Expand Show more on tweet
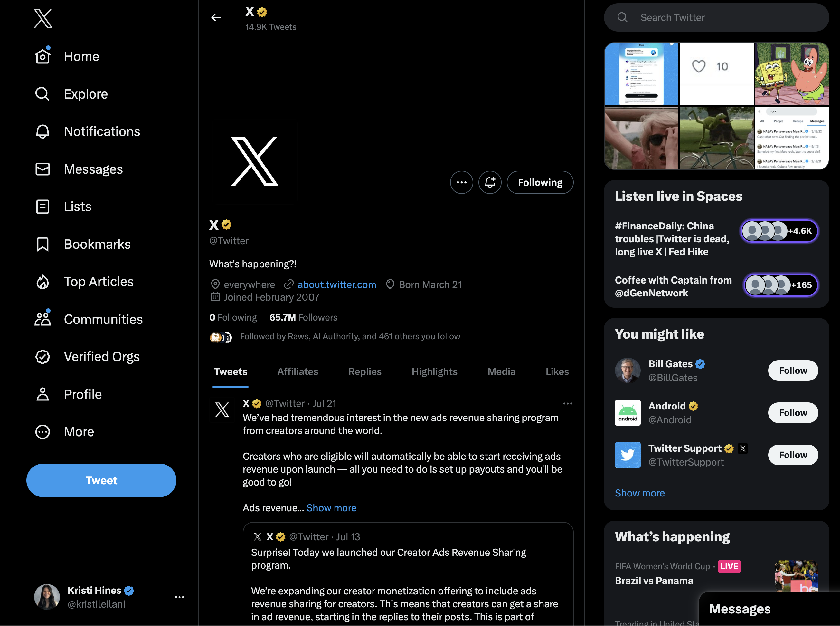Image resolution: width=840 pixels, height=626 pixels. pos(332,508)
